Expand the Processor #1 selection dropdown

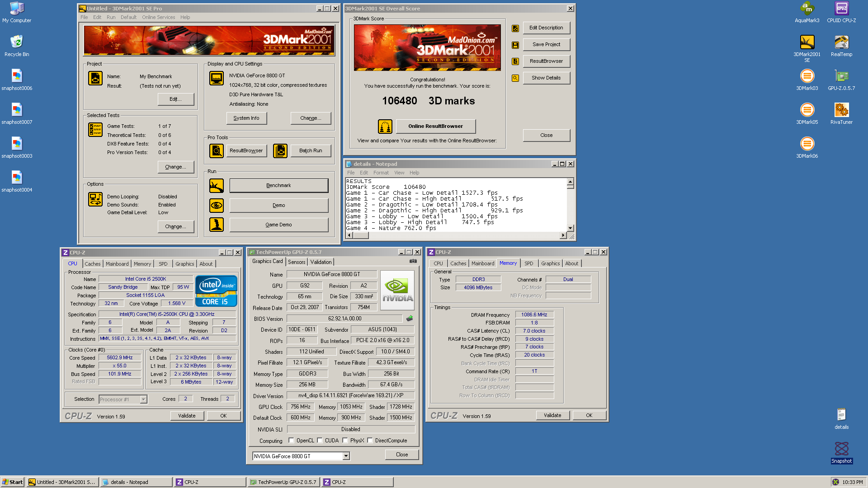tap(143, 399)
